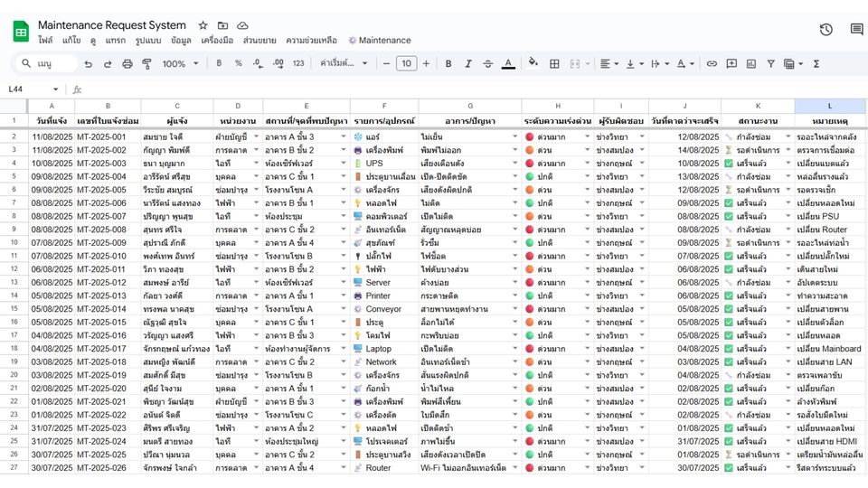868x488 pixels.
Task: Open the fill color bucket
Action: pos(533,62)
